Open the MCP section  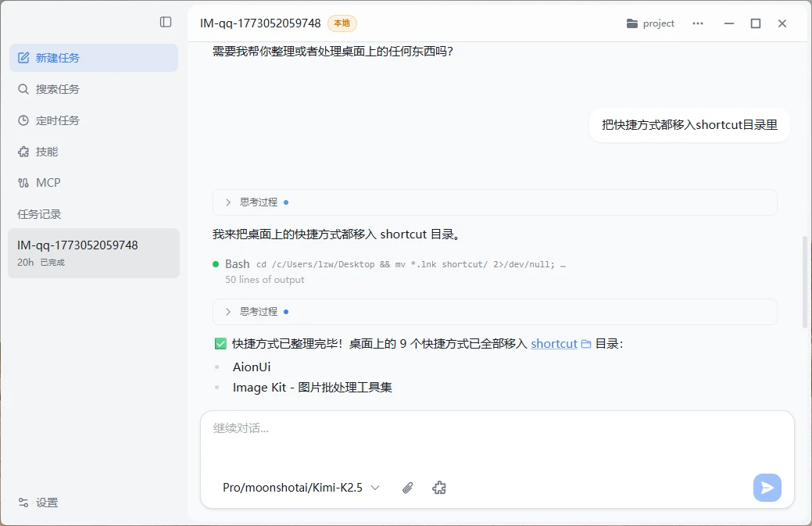(x=94, y=183)
